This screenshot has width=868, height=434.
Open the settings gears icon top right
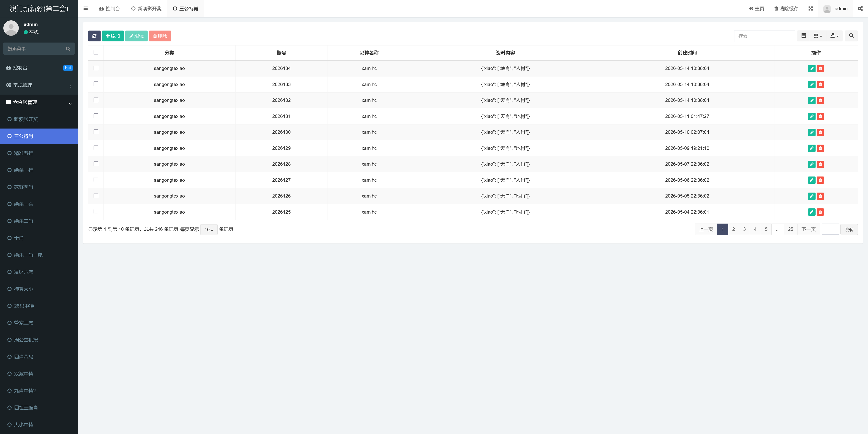point(860,8)
